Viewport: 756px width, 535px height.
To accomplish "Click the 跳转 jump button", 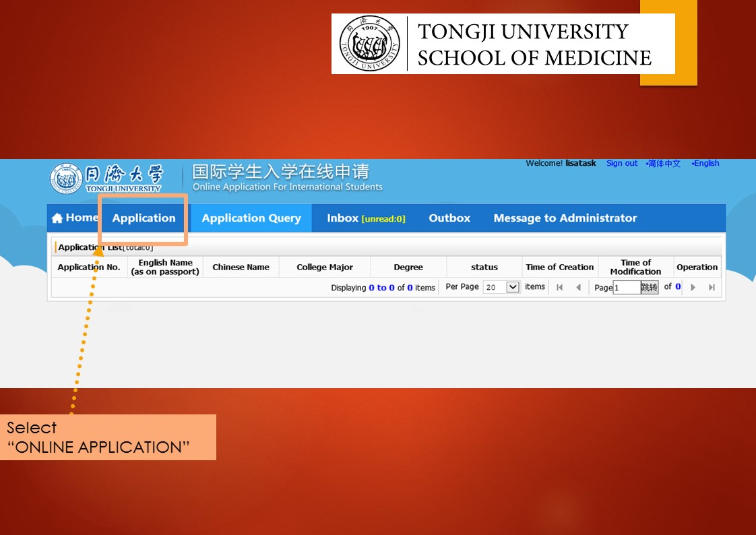I will pos(650,288).
